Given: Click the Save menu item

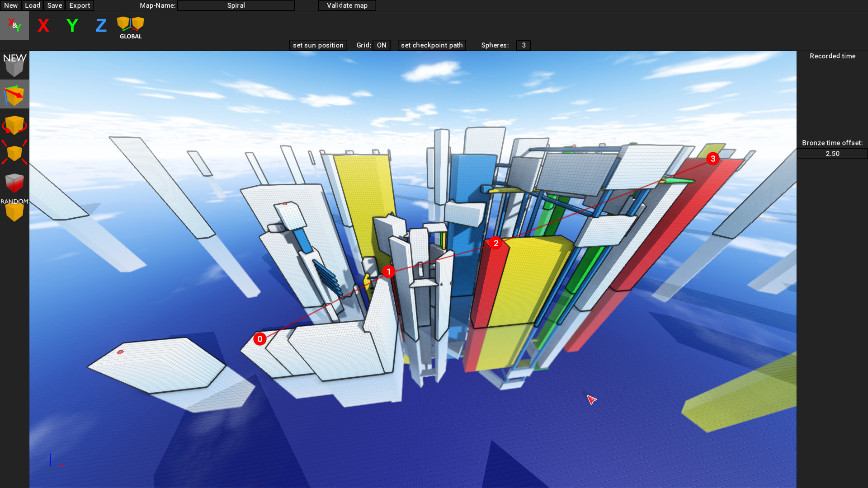Looking at the screenshot, I should [x=55, y=5].
